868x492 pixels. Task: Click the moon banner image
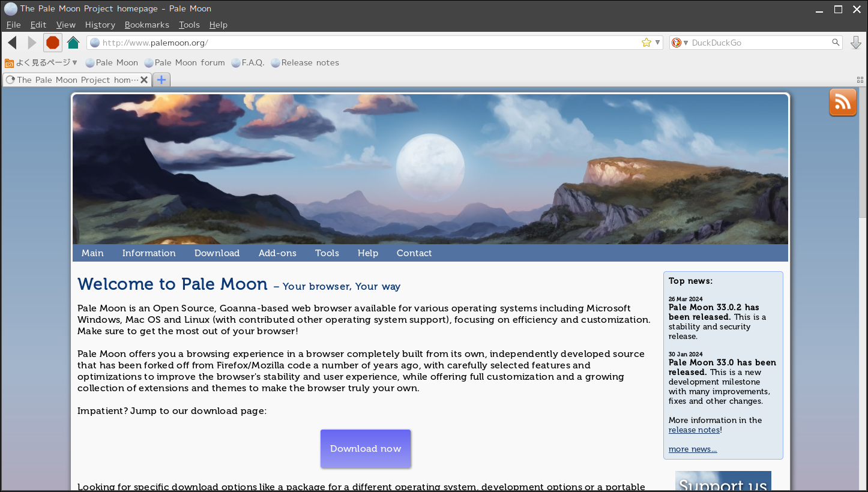430,169
